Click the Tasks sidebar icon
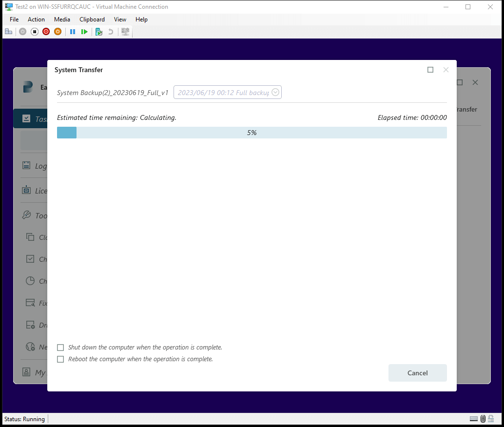The height and width of the screenshot is (427, 504). (26, 118)
